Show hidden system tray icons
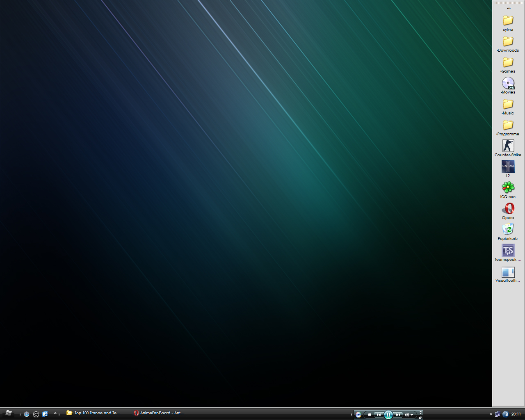 491,414
